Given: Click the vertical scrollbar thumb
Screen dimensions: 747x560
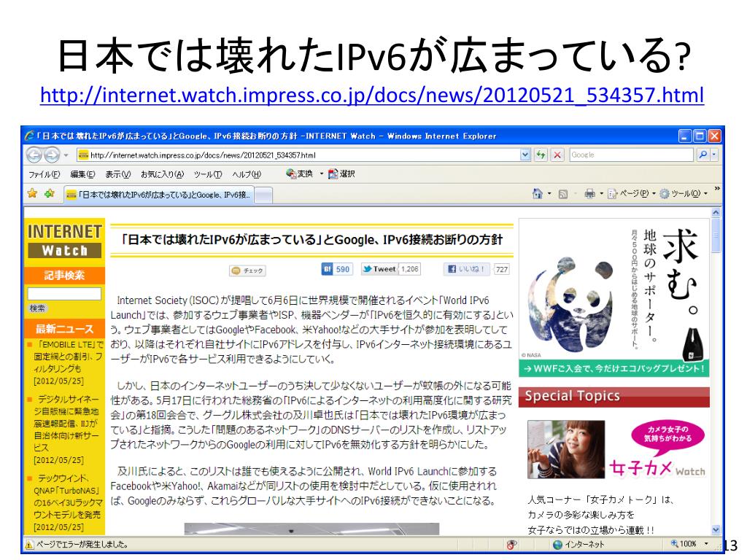Looking at the screenshot, I should (x=716, y=236).
